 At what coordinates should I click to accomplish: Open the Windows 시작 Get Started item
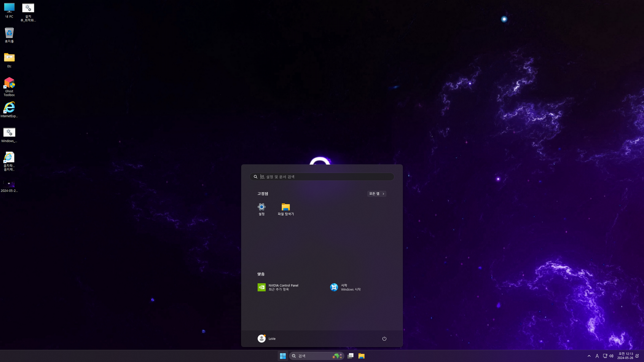pos(345,287)
